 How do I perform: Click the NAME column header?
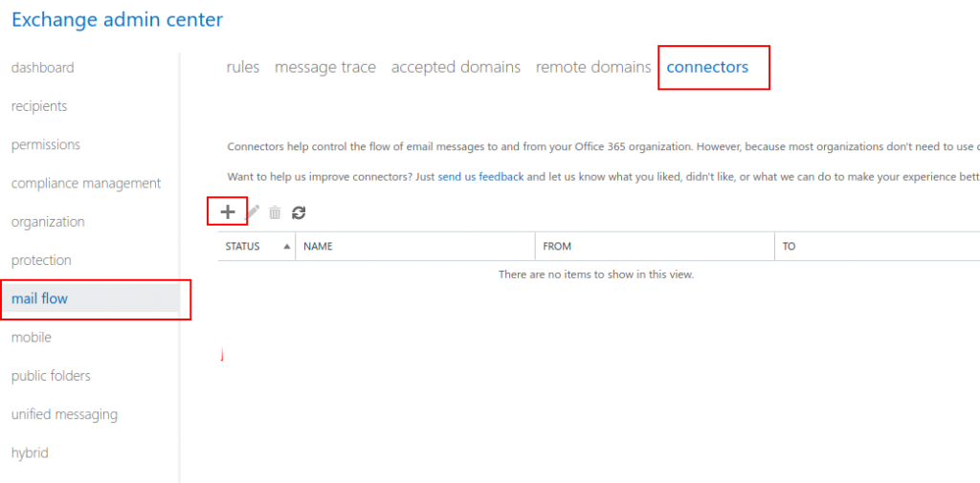point(318,247)
